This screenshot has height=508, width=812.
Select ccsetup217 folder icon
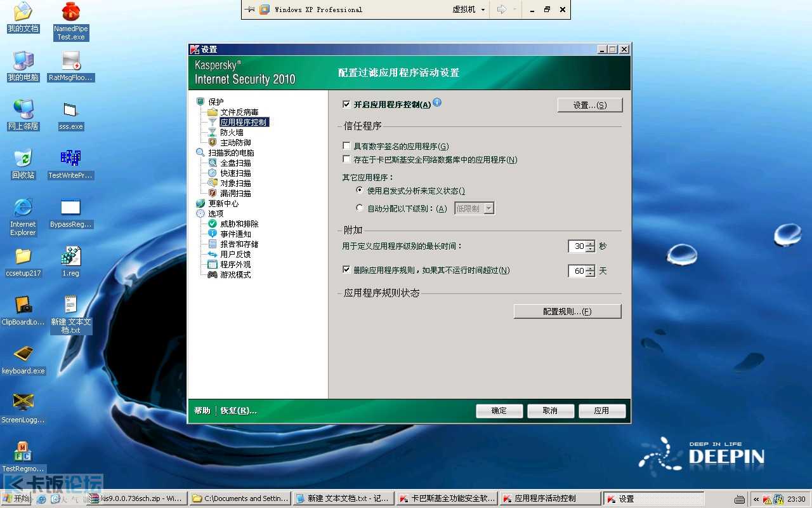coord(23,262)
